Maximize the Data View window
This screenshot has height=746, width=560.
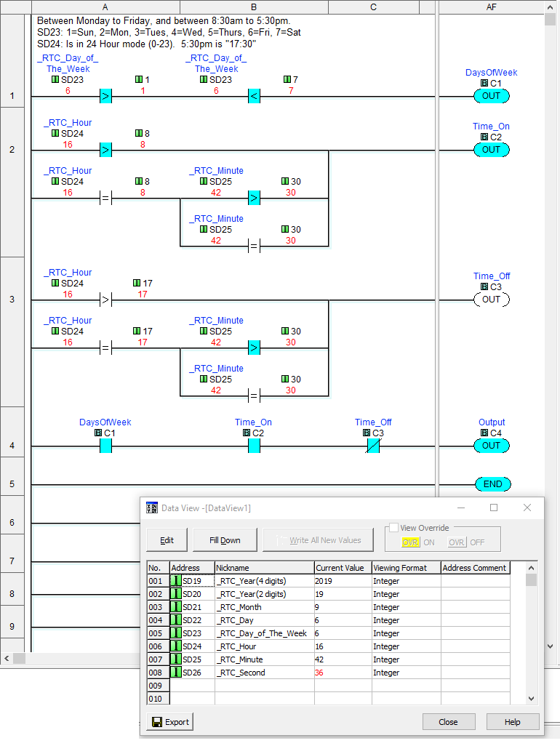click(494, 508)
